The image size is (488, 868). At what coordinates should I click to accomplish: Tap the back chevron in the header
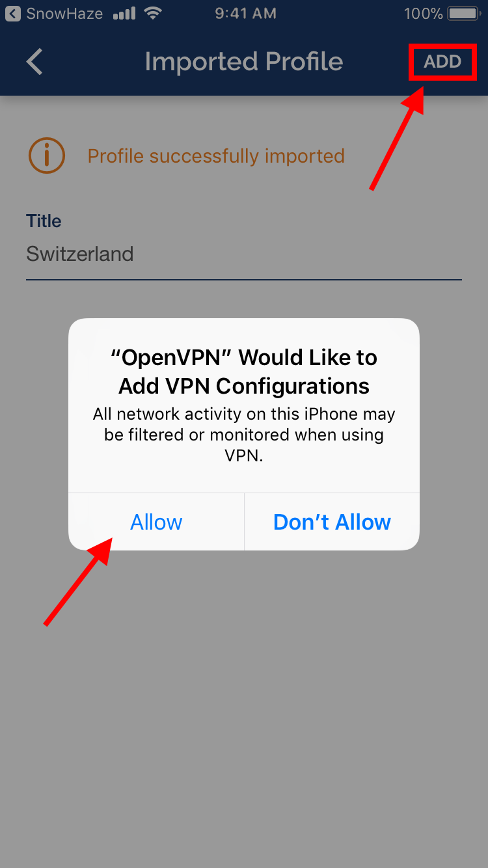point(34,62)
